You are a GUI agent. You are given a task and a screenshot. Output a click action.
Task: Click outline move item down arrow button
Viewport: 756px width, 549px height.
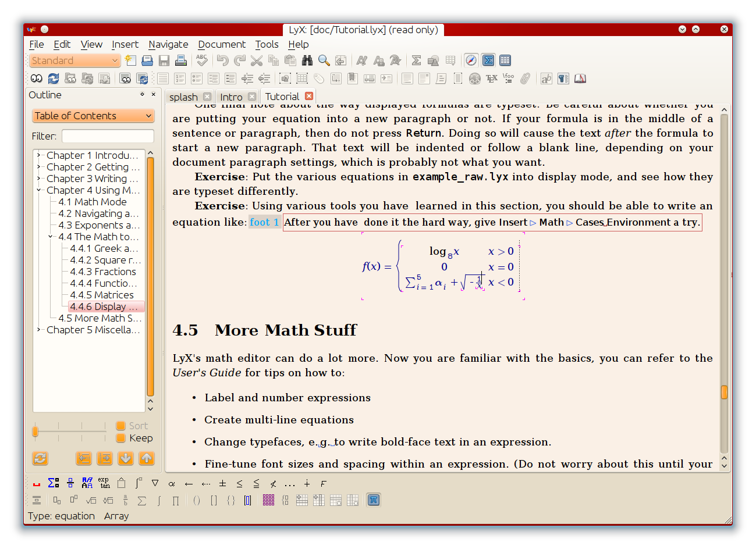point(126,458)
